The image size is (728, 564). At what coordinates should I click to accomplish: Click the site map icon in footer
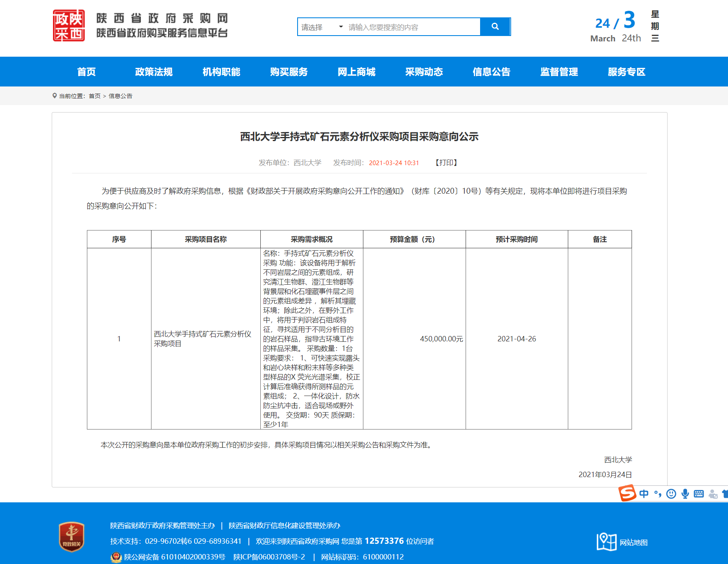[x=606, y=542]
